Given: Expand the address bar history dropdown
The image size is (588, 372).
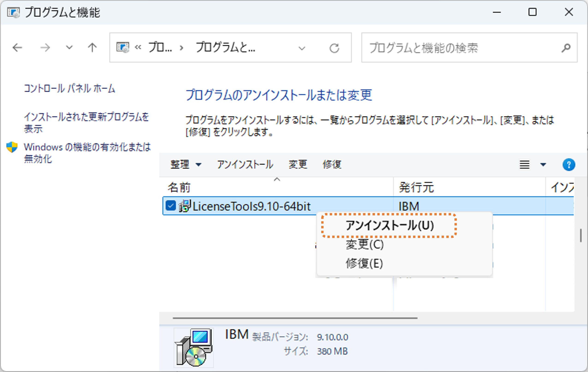Looking at the screenshot, I should point(302,48).
